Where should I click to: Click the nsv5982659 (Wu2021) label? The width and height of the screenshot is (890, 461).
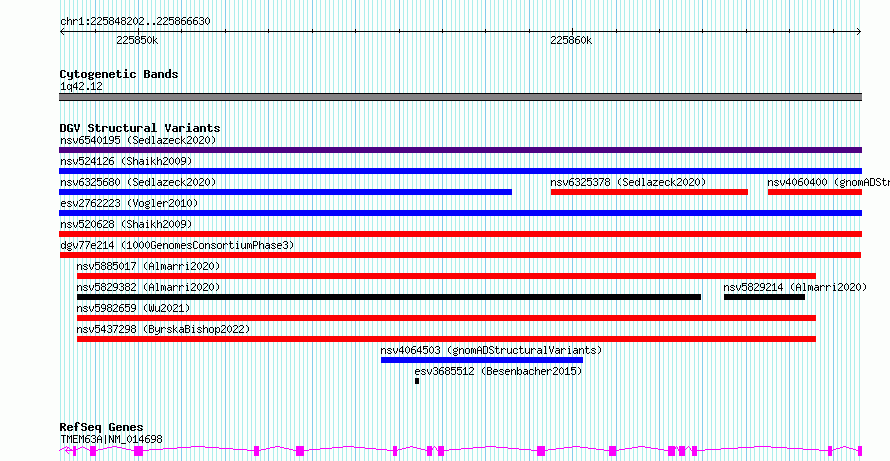(133, 308)
